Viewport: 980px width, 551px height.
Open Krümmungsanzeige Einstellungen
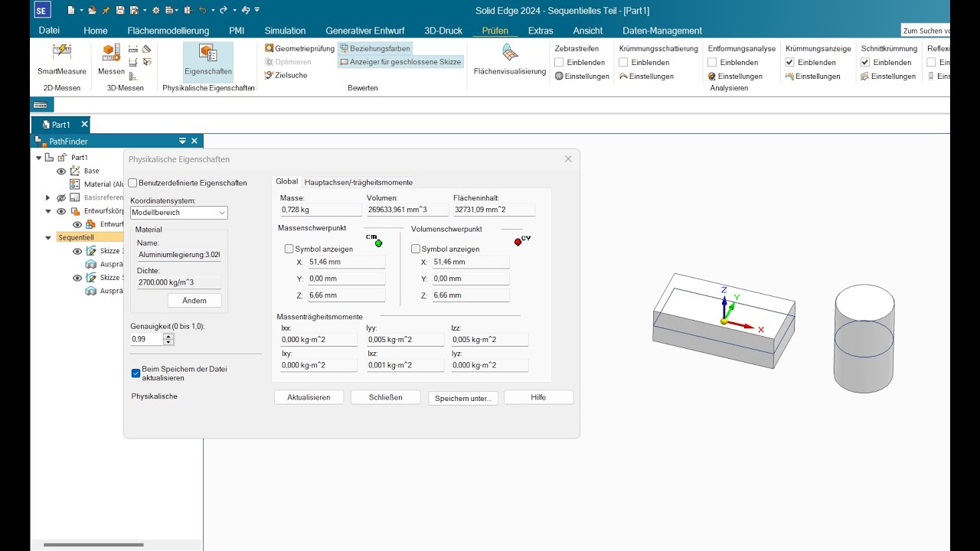[x=812, y=77]
